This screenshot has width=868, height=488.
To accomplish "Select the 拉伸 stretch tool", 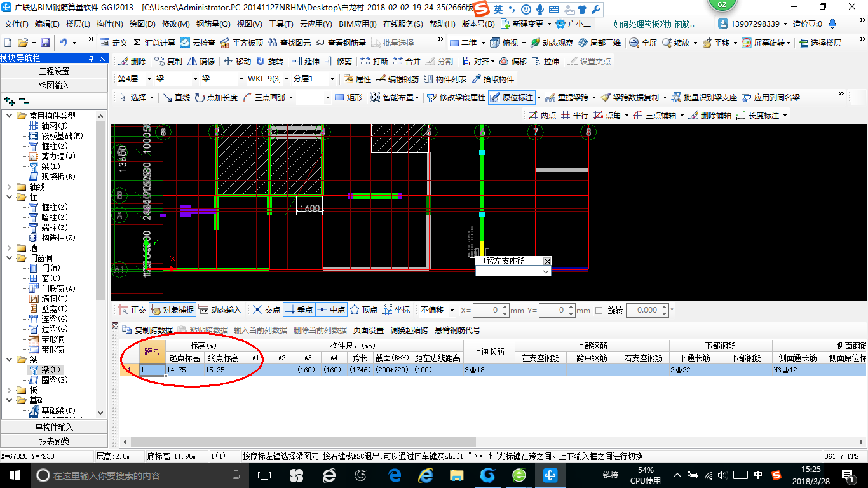I will pos(546,62).
